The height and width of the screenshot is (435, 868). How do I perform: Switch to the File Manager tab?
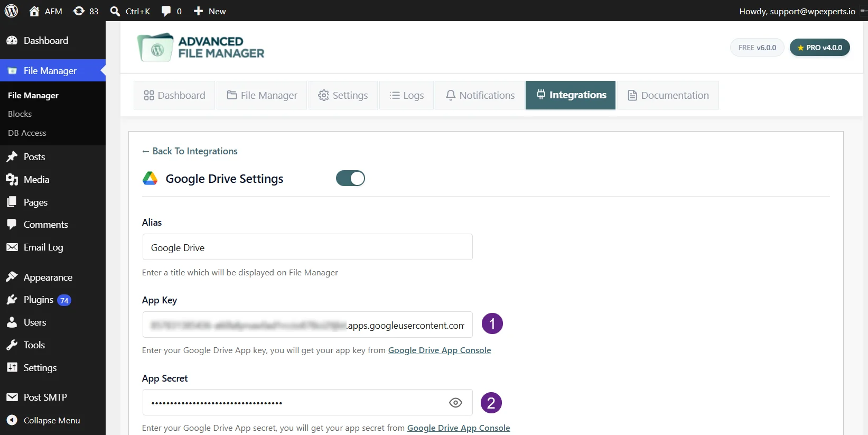(262, 95)
